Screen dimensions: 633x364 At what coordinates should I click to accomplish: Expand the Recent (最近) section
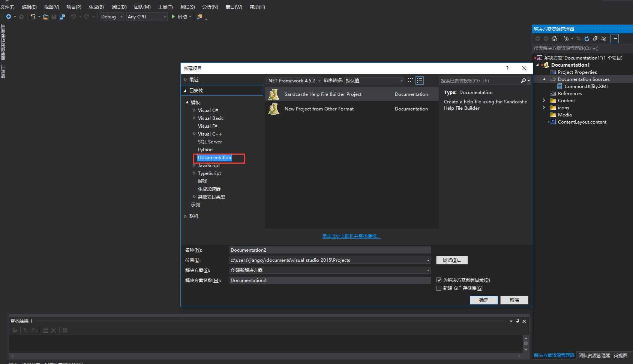[x=185, y=80]
